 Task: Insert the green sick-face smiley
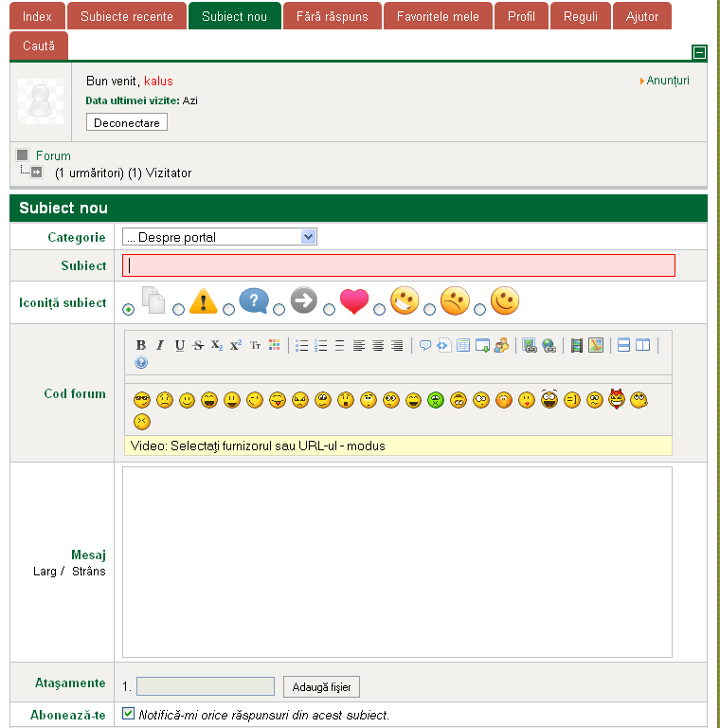click(x=436, y=400)
